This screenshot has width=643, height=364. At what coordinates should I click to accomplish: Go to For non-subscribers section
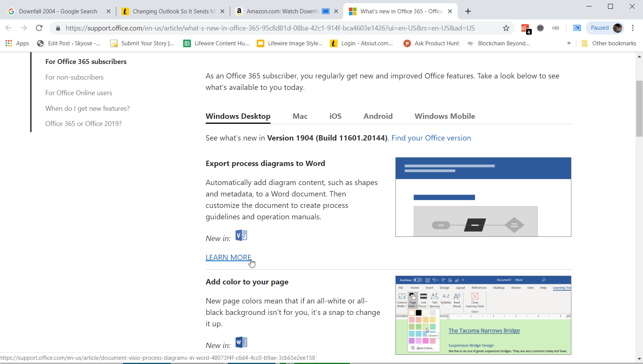(x=75, y=77)
